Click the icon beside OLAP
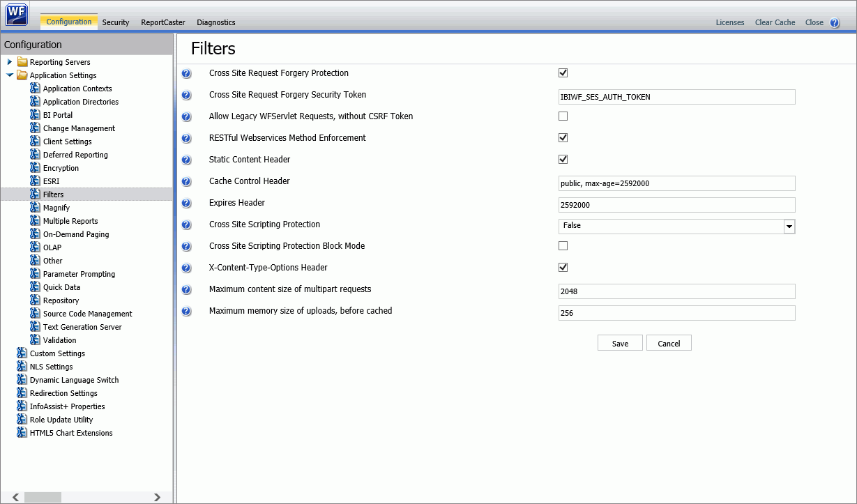This screenshot has height=504, width=857. click(x=35, y=247)
